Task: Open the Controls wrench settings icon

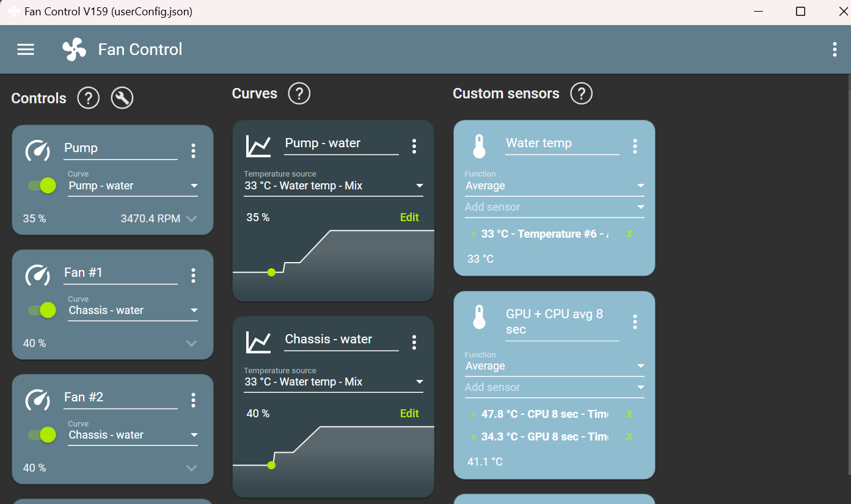Action: [x=122, y=98]
